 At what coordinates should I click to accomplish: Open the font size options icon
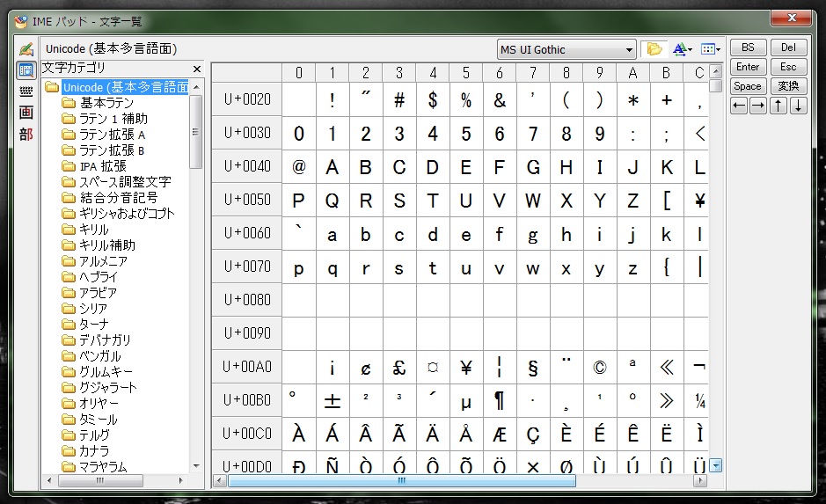pos(683,49)
